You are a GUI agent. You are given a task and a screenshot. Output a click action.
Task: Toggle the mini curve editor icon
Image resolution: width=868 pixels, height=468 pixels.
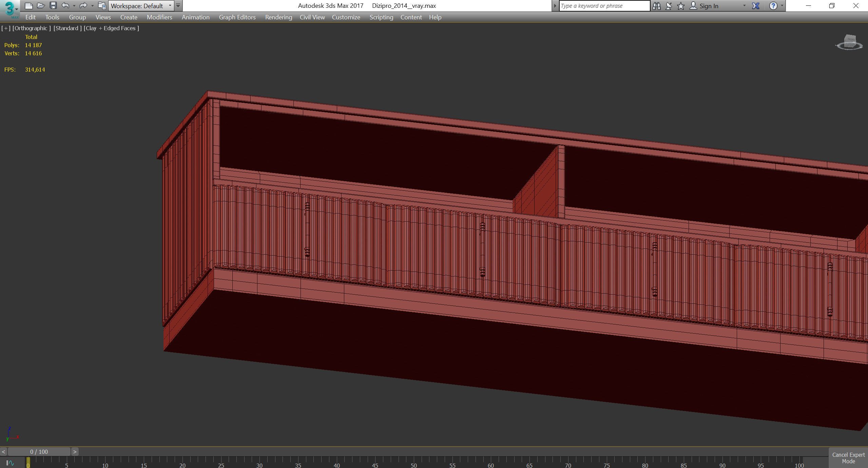(x=10, y=463)
